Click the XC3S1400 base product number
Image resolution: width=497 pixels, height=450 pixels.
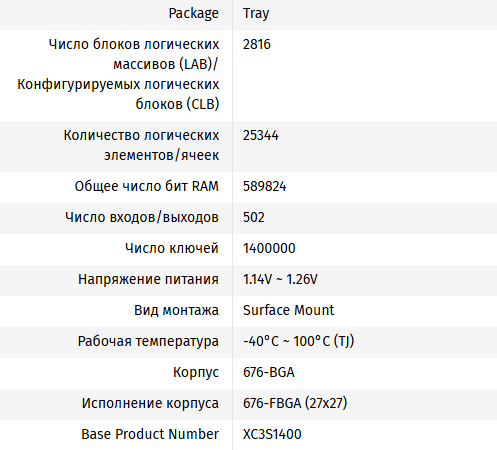coord(272,434)
